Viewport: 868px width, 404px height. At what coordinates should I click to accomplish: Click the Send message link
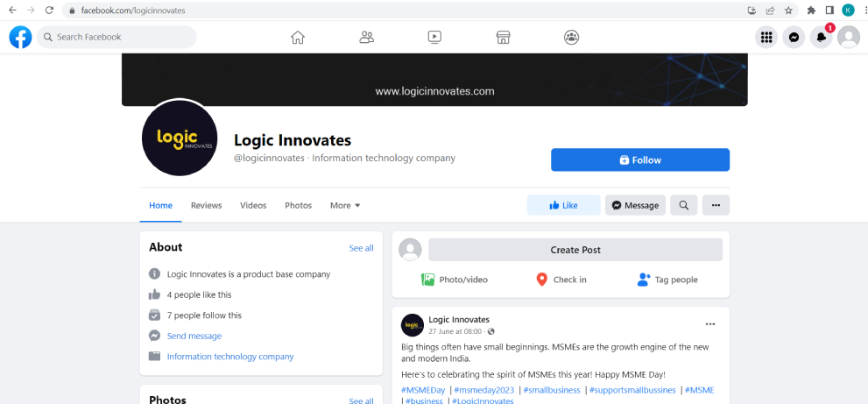[194, 336]
